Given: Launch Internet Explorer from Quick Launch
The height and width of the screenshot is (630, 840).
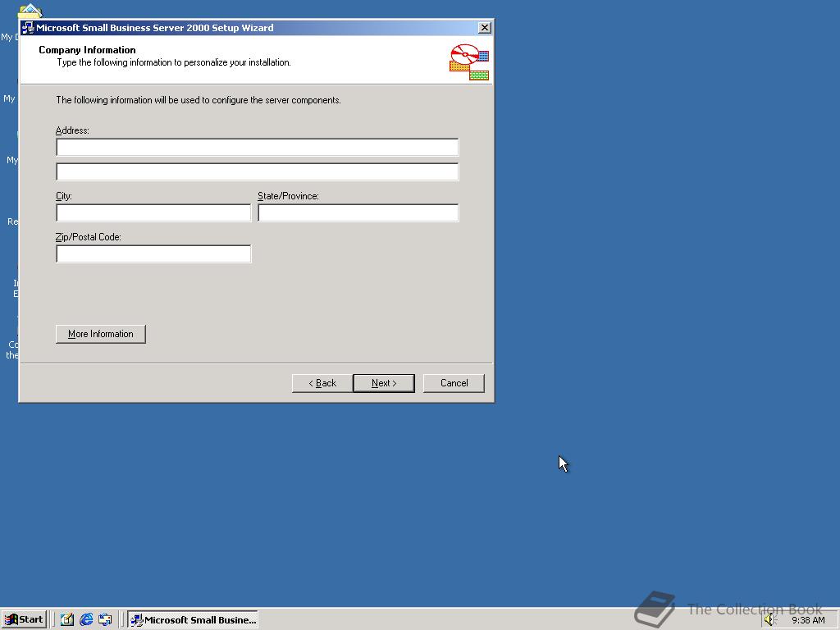Looking at the screenshot, I should [x=86, y=620].
